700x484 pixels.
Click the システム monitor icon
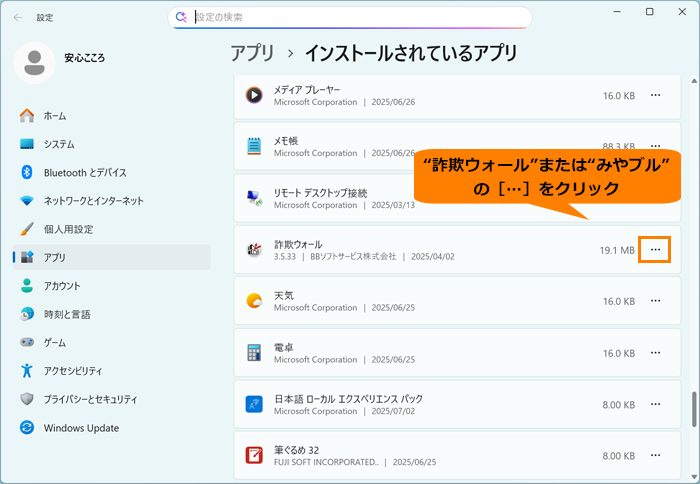coord(27,144)
